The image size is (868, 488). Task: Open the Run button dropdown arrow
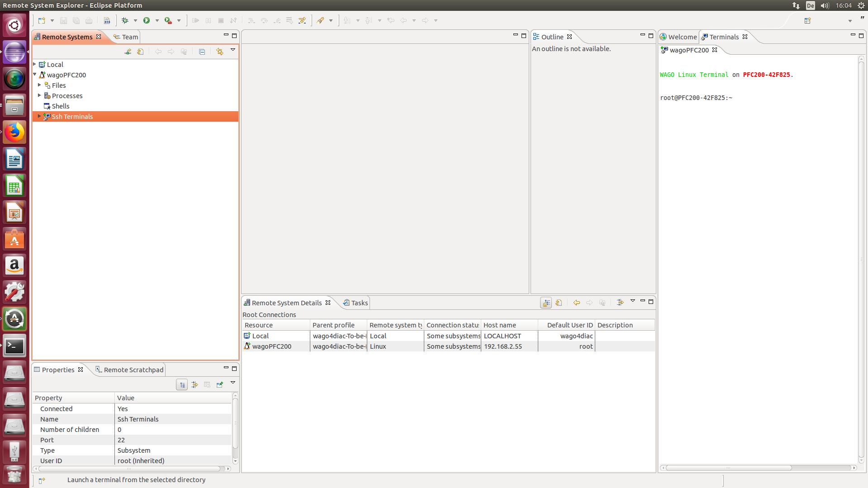click(157, 20)
